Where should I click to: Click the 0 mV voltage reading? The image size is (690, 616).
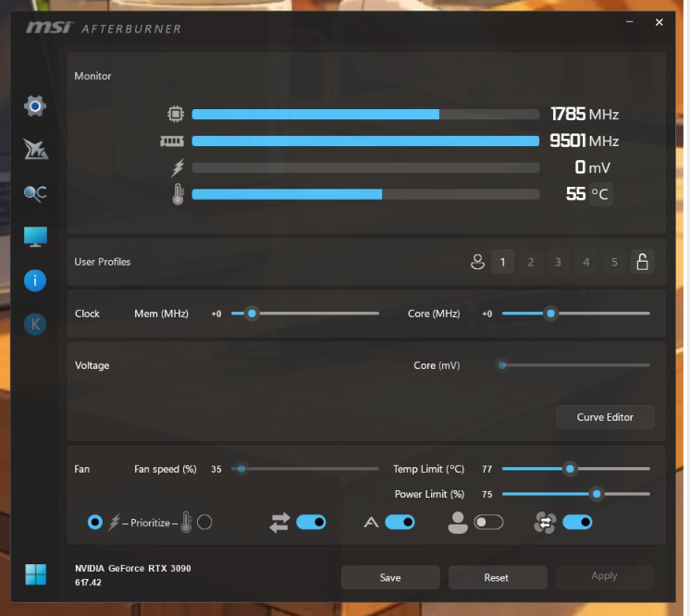click(x=592, y=167)
